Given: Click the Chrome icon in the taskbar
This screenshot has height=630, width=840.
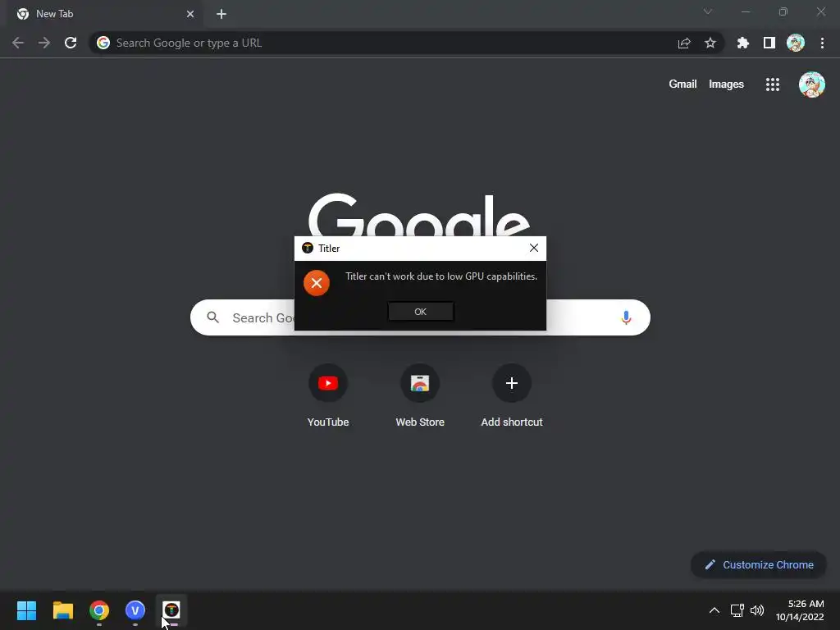Looking at the screenshot, I should [x=99, y=610].
